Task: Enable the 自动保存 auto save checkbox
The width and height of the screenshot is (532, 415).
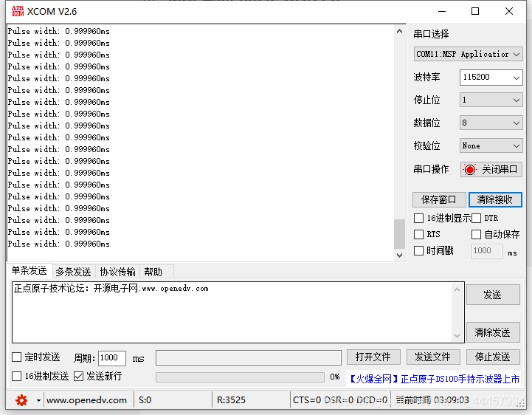Action: point(476,234)
